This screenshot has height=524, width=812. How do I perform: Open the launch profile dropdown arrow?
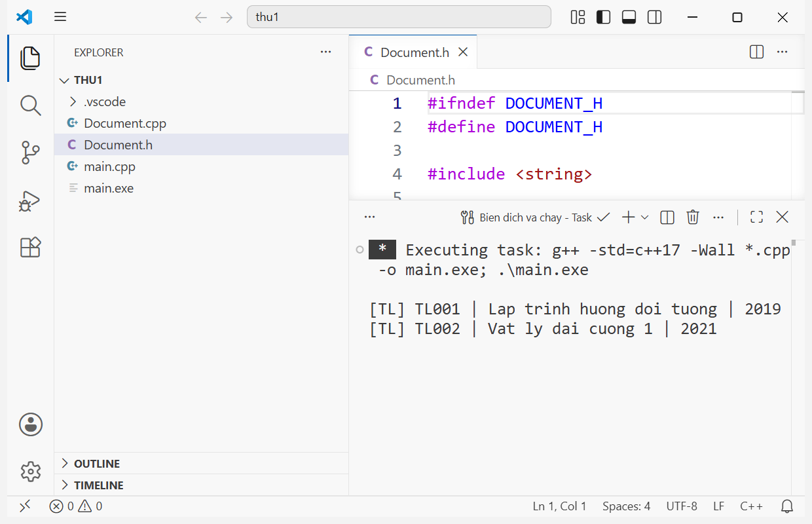644,217
